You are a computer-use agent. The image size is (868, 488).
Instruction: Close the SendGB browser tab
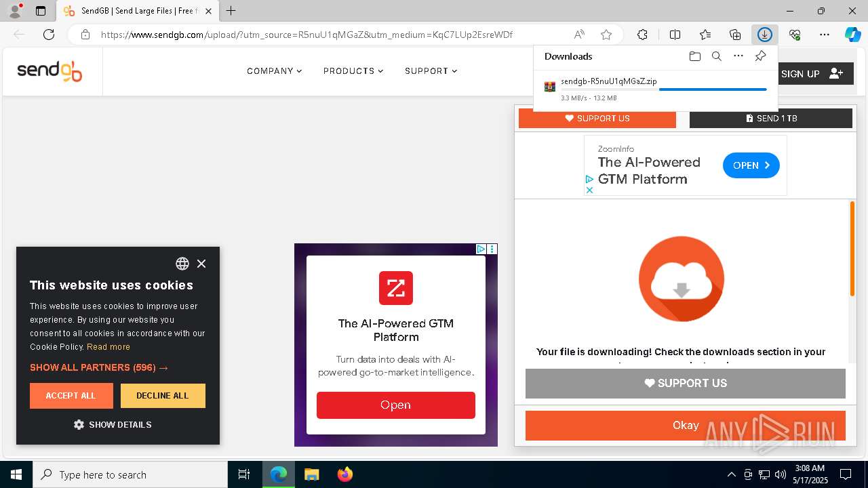click(x=209, y=11)
